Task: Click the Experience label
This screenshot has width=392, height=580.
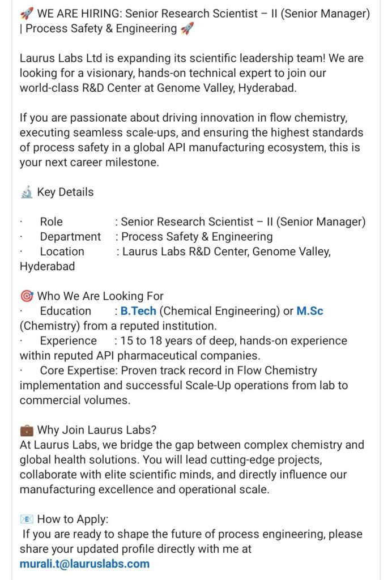Action: point(69,340)
